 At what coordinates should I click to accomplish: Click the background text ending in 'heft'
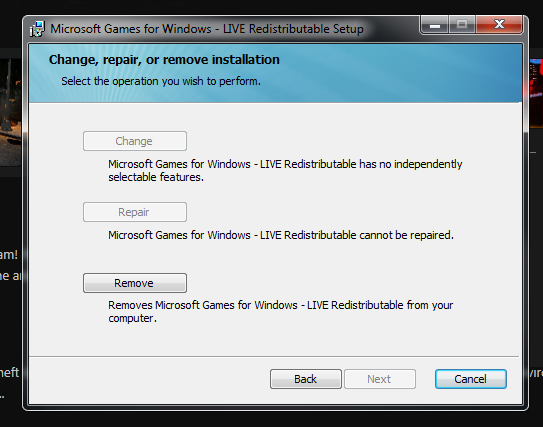(x=9, y=373)
